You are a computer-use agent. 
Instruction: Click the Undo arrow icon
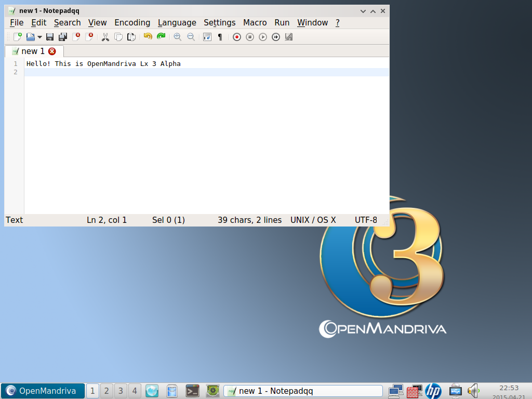148,37
